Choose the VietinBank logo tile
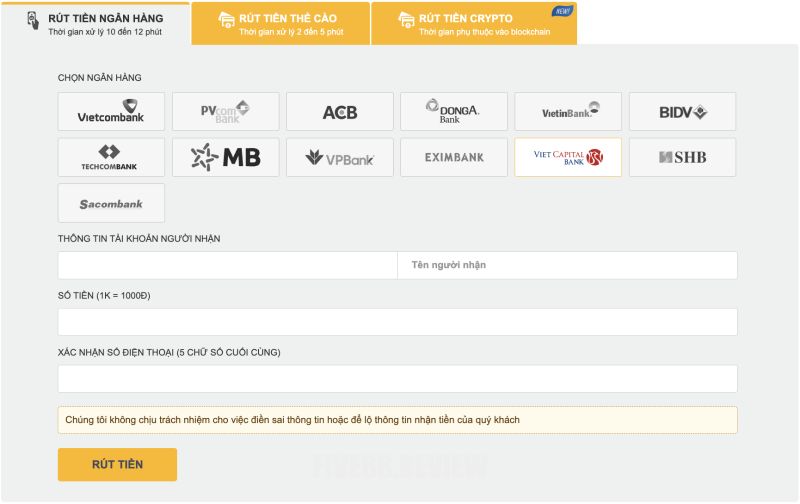This screenshot has width=800, height=504. click(568, 112)
